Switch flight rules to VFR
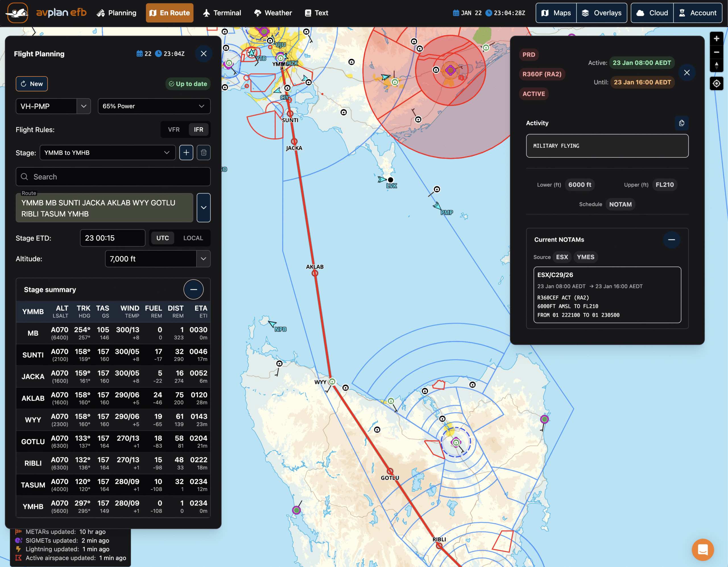728x567 pixels. click(174, 130)
